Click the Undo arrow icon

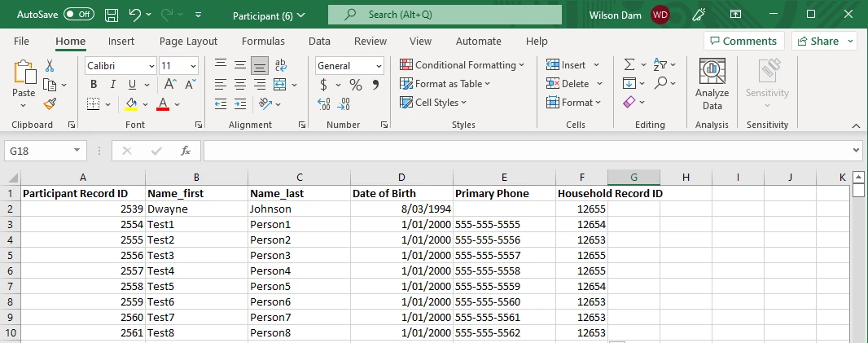[135, 15]
